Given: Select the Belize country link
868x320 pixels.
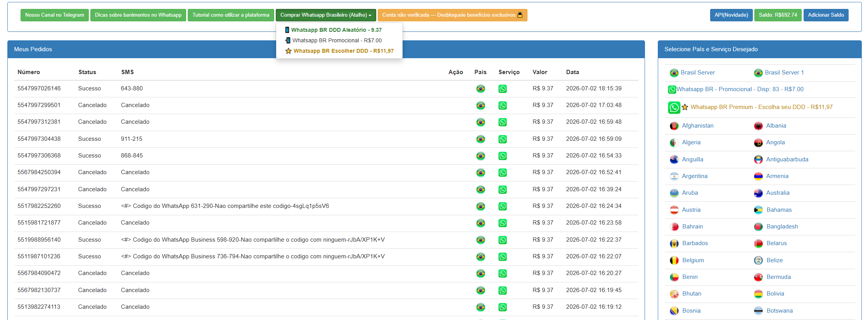Looking at the screenshot, I should tap(775, 260).
